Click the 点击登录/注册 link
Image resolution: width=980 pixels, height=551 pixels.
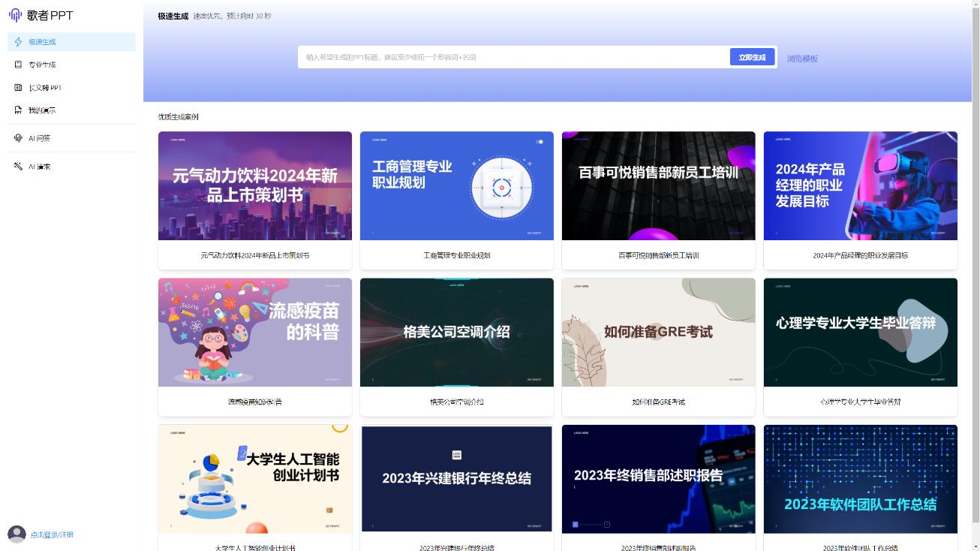tap(52, 535)
